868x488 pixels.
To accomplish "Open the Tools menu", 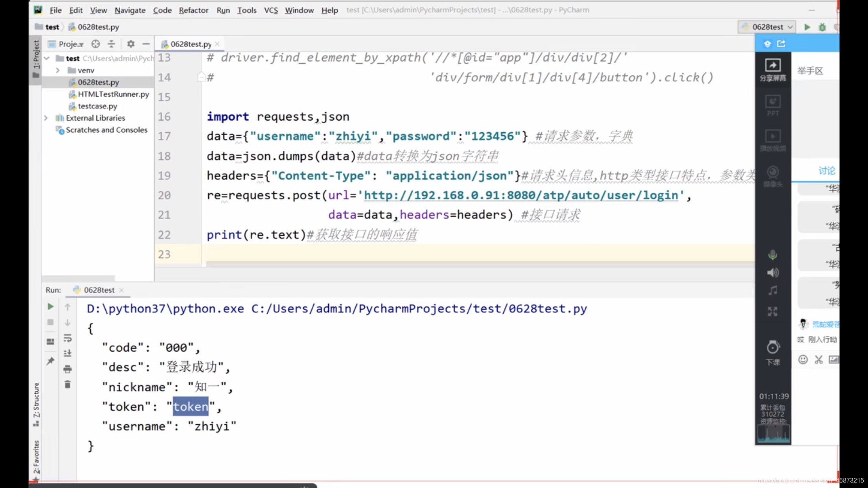I will pyautogui.click(x=247, y=9).
